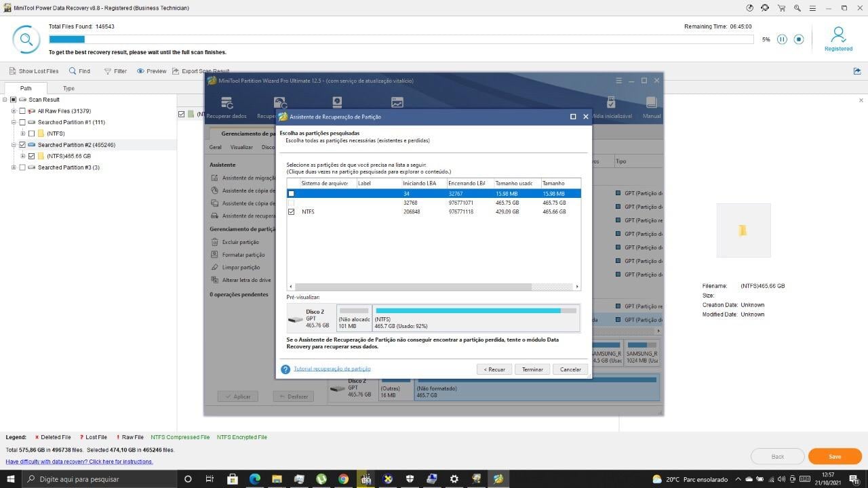Image resolution: width=868 pixels, height=488 pixels.
Task: Click the export share icon at right of toolbar
Action: point(857,70)
